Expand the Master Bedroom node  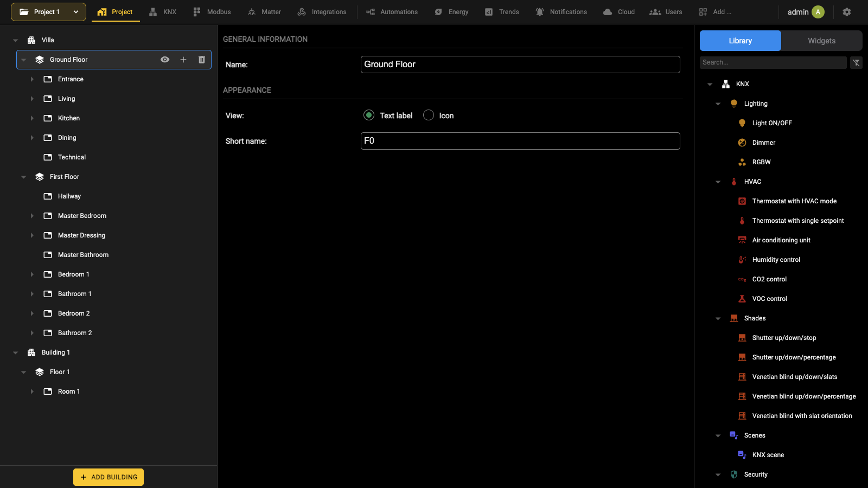(x=32, y=216)
